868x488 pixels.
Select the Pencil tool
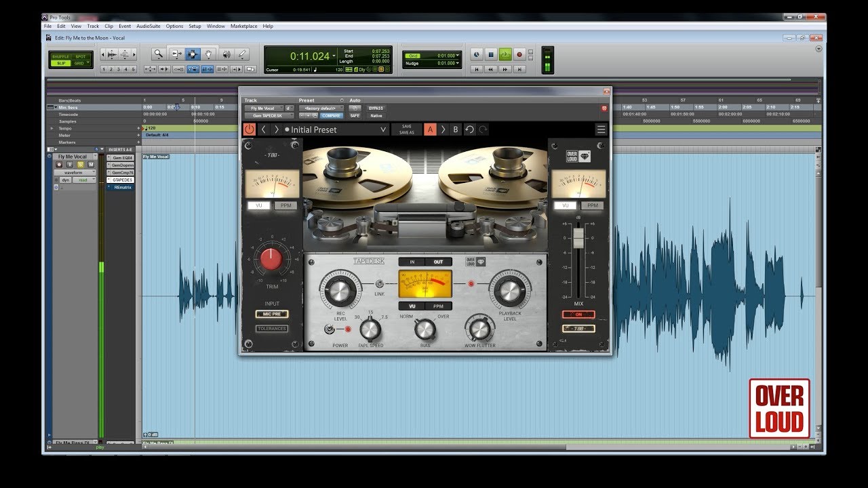(242, 54)
